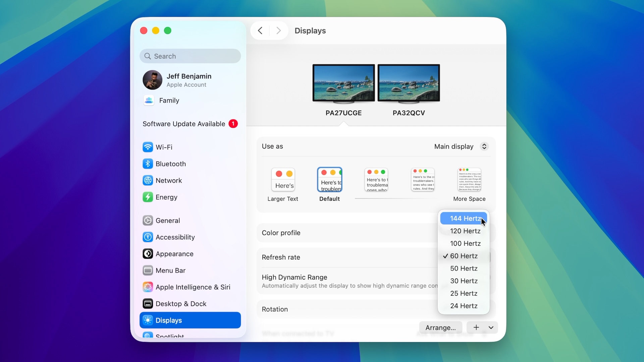Select the PA32QCV display thumbnail
The height and width of the screenshot is (362, 644).
(409, 83)
